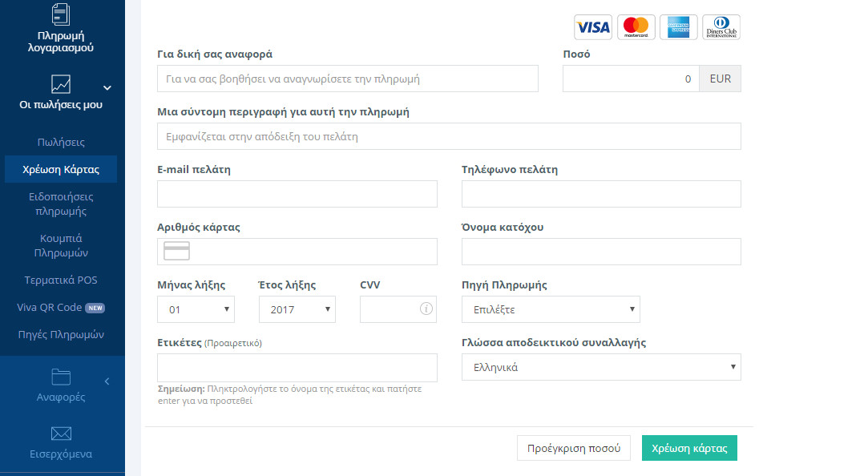Viewport: 868px width, 476px height.
Task: Open the Πηγή Πληρωμής dropdown
Action: (551, 309)
